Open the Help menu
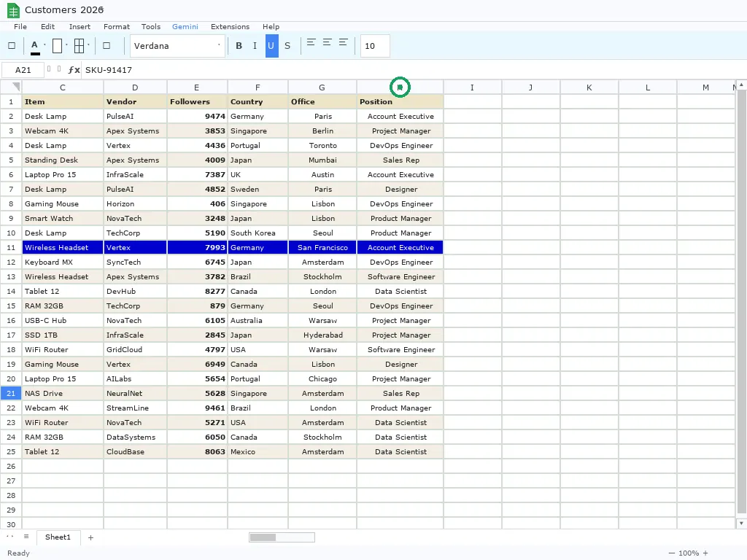 (271, 27)
